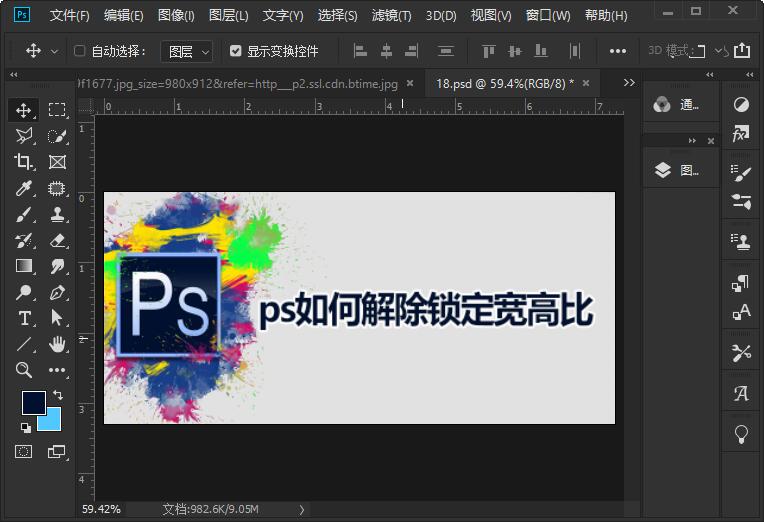The image size is (764, 522).
Task: Align bottom edges in options bar
Action: pyautogui.click(x=541, y=51)
